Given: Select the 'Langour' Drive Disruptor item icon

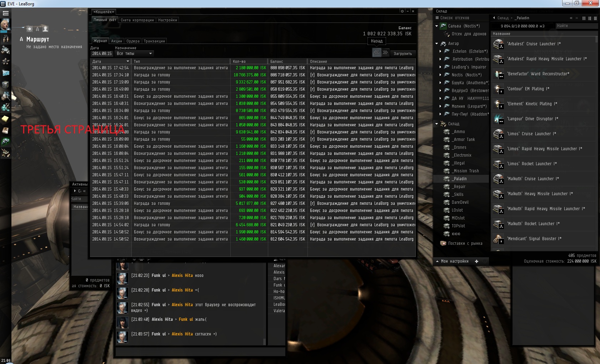Looking at the screenshot, I should click(499, 119).
